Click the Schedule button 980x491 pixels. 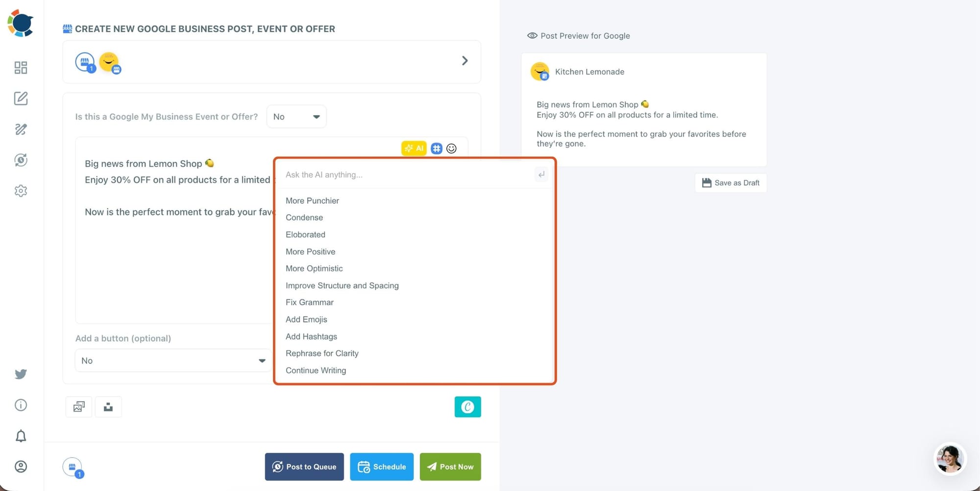click(x=381, y=466)
